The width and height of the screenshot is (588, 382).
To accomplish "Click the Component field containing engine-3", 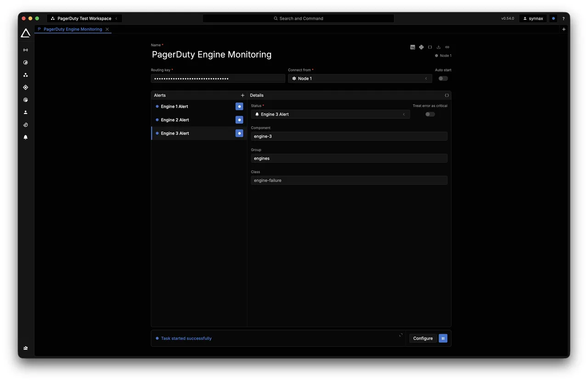I will tap(349, 136).
